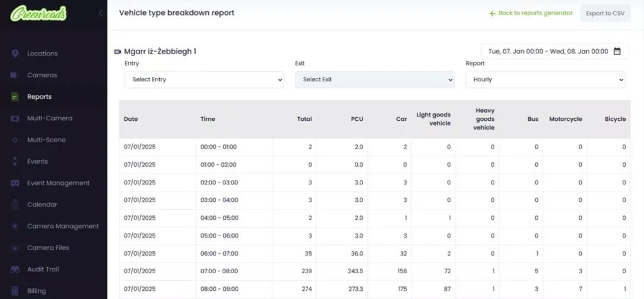Click the Locations pin icon in sidebar

pyautogui.click(x=14, y=54)
